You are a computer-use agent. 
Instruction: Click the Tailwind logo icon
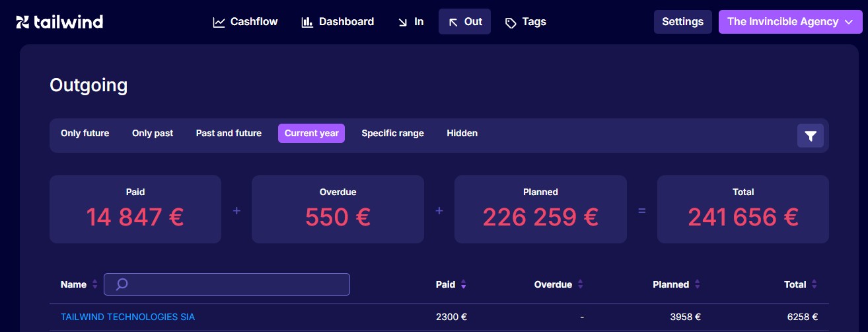click(x=22, y=22)
